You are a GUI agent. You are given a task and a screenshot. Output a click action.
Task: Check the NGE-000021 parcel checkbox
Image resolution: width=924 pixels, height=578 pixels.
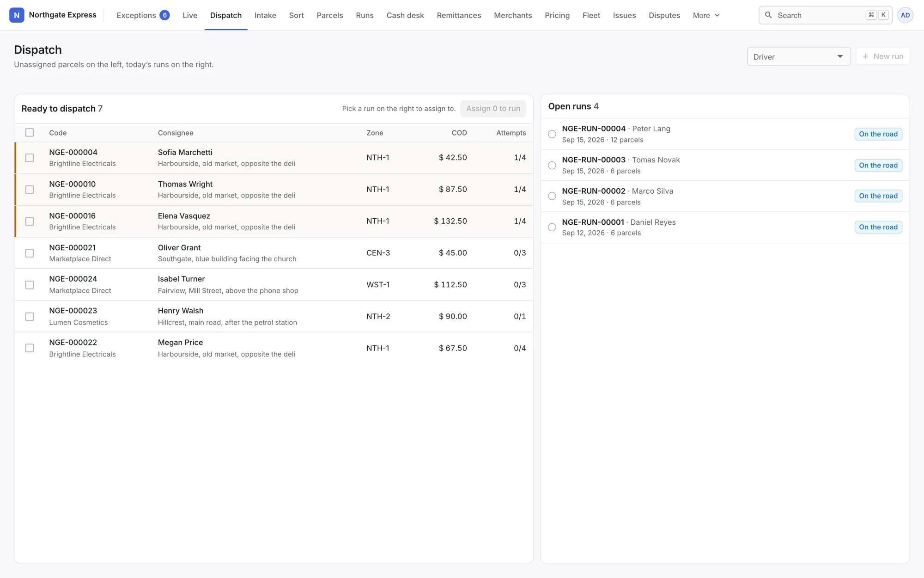[30, 253]
